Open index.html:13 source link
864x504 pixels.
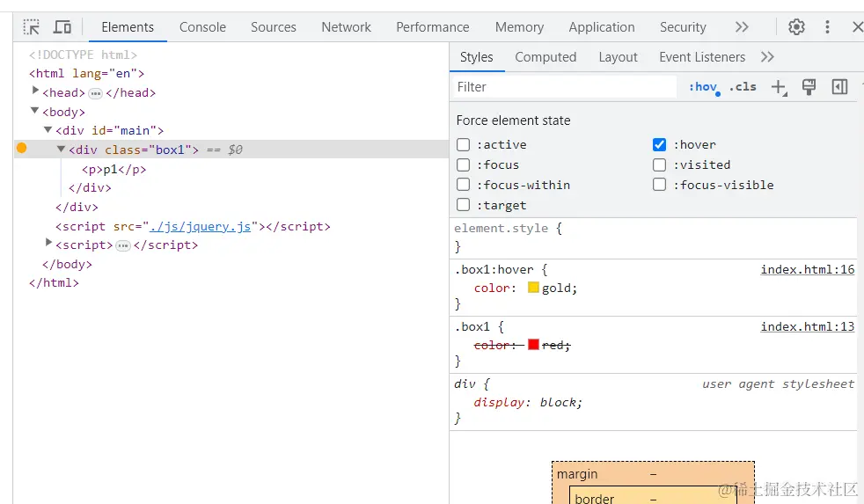807,326
